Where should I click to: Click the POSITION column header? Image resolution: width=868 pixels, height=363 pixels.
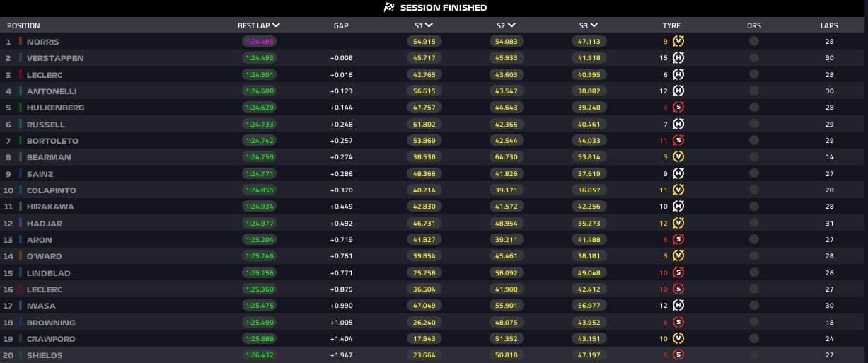click(23, 25)
